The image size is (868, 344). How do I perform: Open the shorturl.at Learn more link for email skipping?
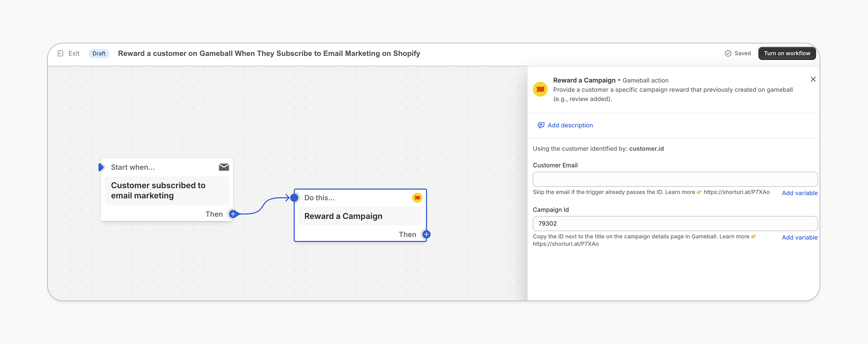coord(736,192)
